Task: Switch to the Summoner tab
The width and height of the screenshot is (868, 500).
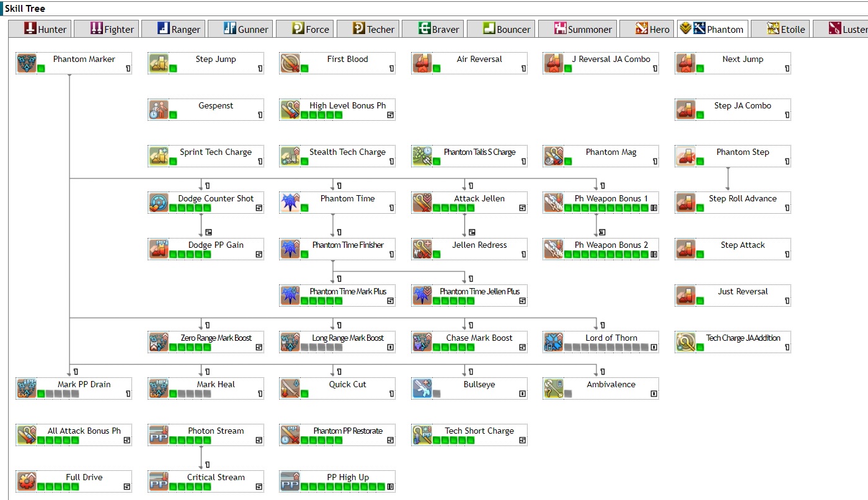Action: click(x=577, y=29)
